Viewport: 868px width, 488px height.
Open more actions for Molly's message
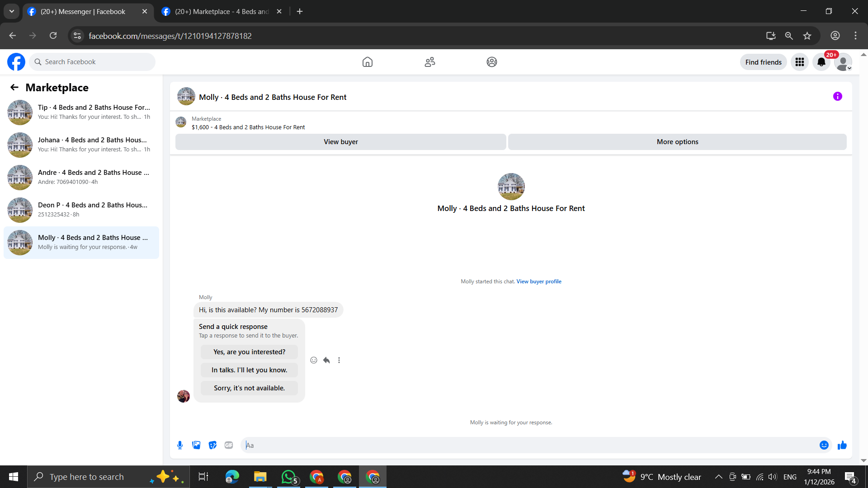pos(339,360)
